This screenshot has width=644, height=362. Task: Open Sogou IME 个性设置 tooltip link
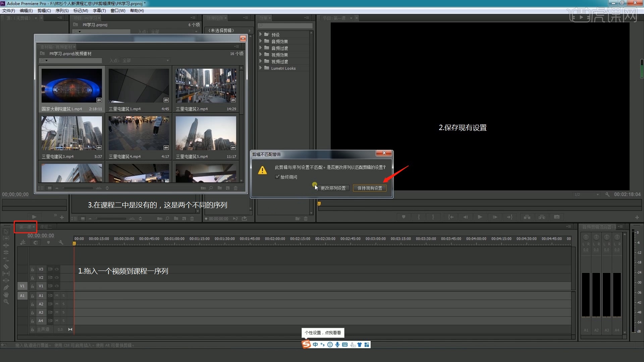(323, 333)
